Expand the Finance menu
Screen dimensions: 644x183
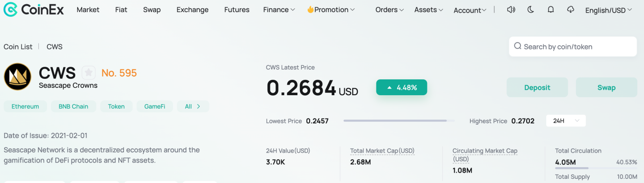(x=279, y=9)
